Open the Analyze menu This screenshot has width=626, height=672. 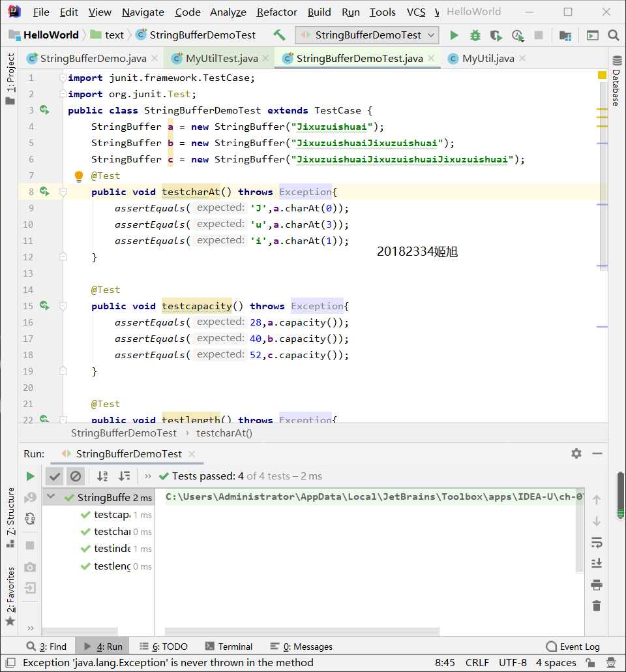point(228,12)
